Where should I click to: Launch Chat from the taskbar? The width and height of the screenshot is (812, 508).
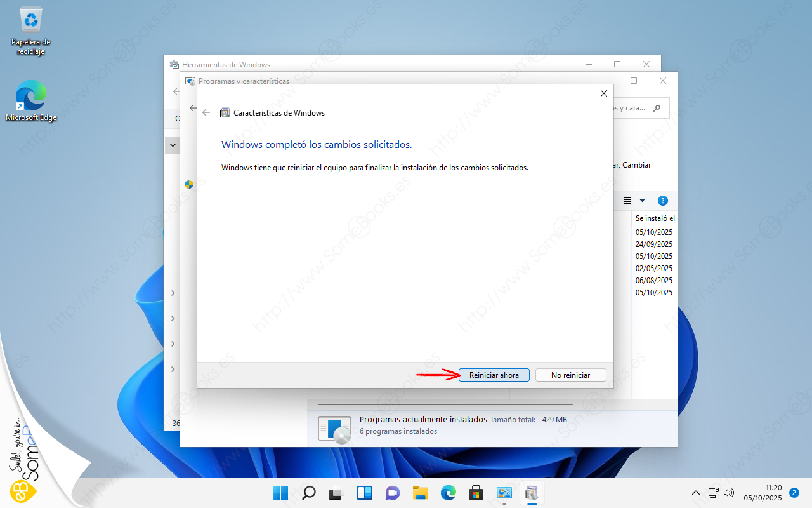[393, 493]
